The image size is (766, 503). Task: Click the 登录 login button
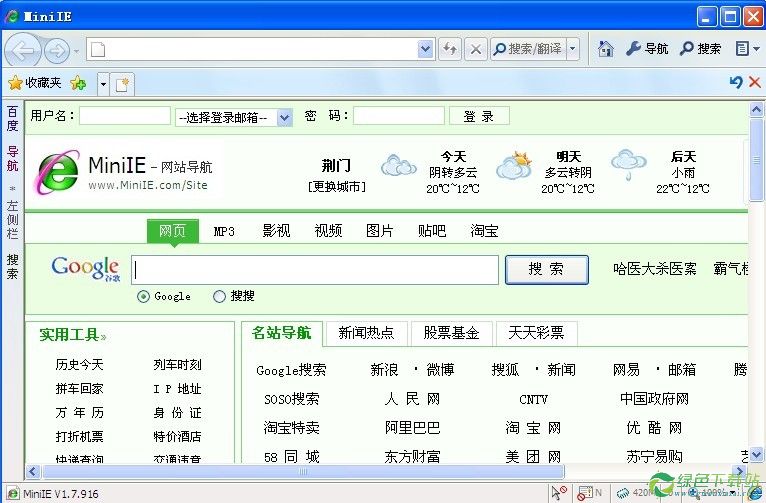(479, 116)
